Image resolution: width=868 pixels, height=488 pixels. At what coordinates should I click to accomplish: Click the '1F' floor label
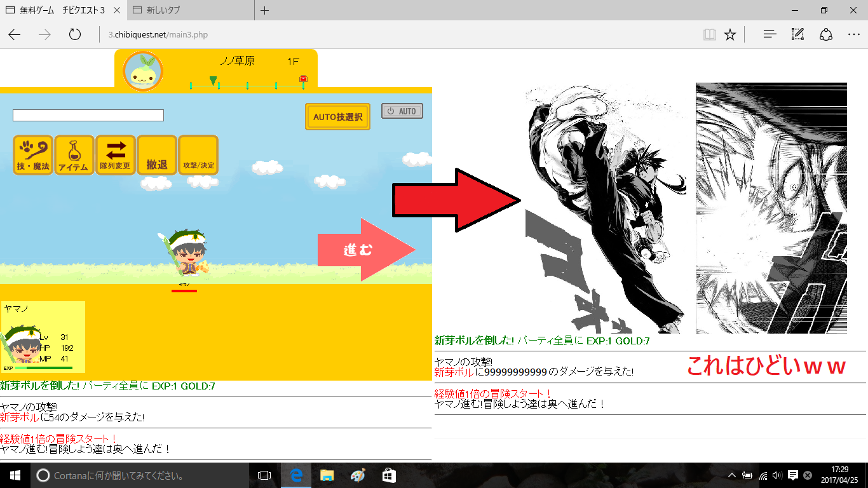pyautogui.click(x=293, y=62)
